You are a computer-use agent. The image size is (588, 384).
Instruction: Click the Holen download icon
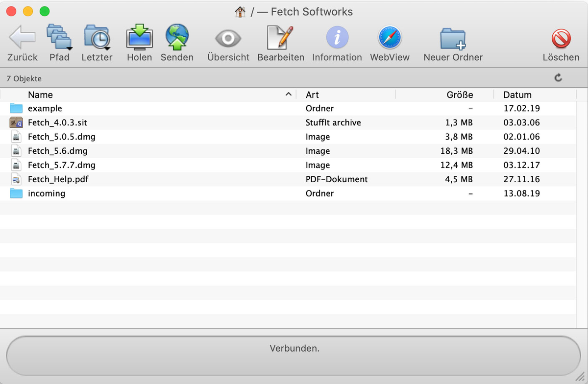click(140, 37)
